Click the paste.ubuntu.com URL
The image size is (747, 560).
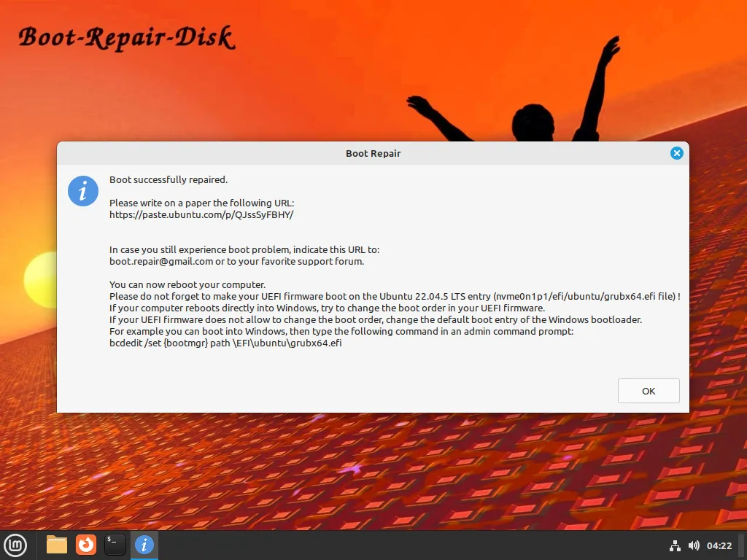coord(201,214)
